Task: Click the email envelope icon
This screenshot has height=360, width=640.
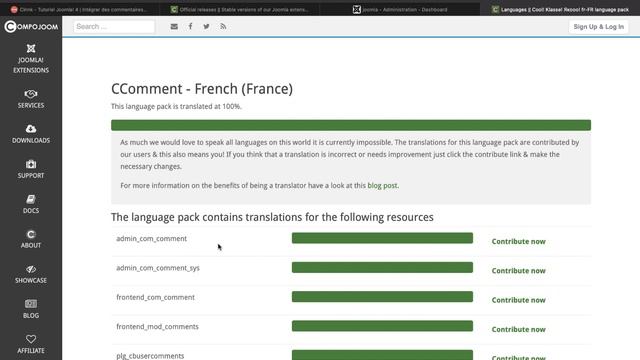Action: 174,27
